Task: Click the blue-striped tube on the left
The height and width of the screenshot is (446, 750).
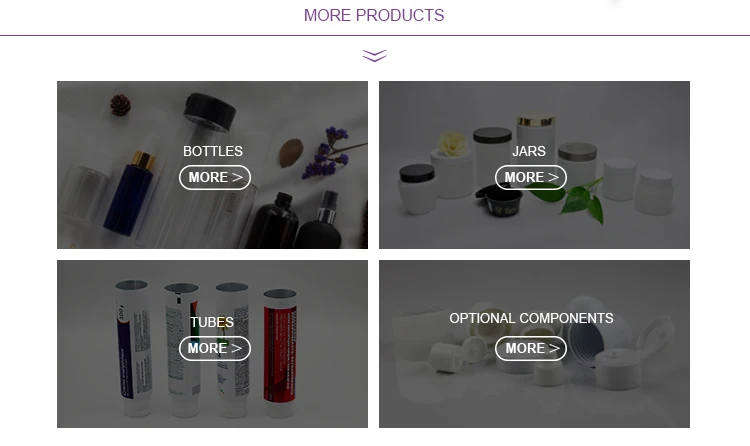Action: (133, 347)
